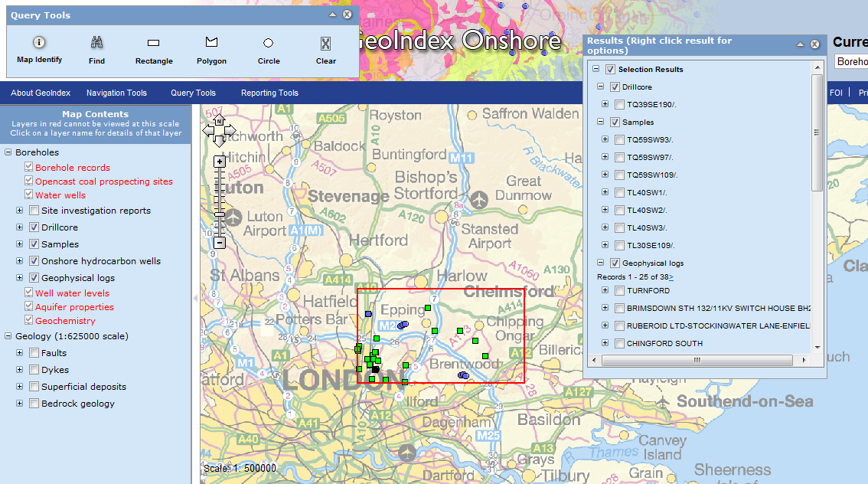Open the Opencast coal prospecting sites details
868x484 pixels.
coord(104,181)
